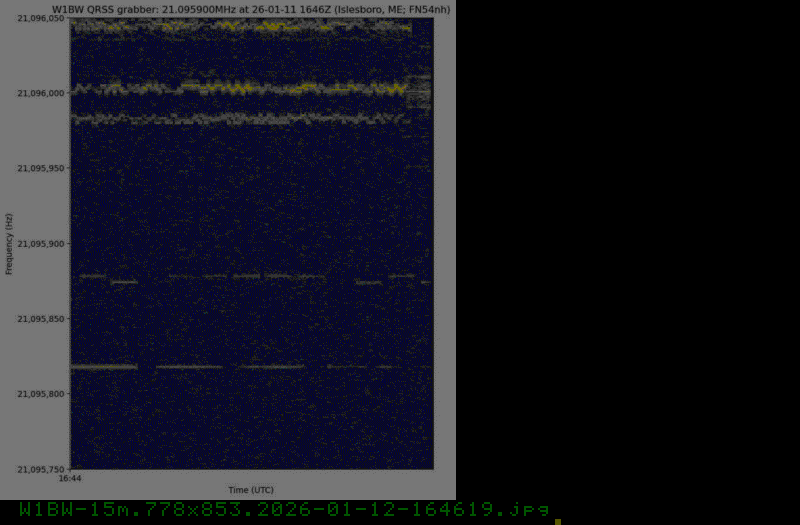800x525 pixels.
Task: Click the faint trace just below 21,096,000
Action: click(240, 118)
